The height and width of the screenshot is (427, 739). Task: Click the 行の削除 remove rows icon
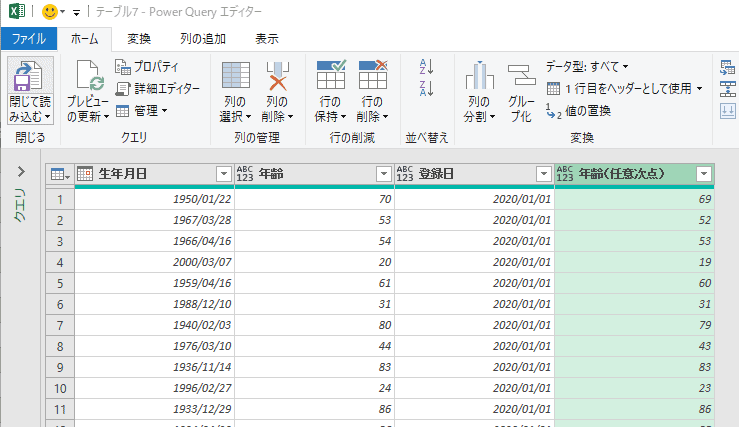pos(372,77)
